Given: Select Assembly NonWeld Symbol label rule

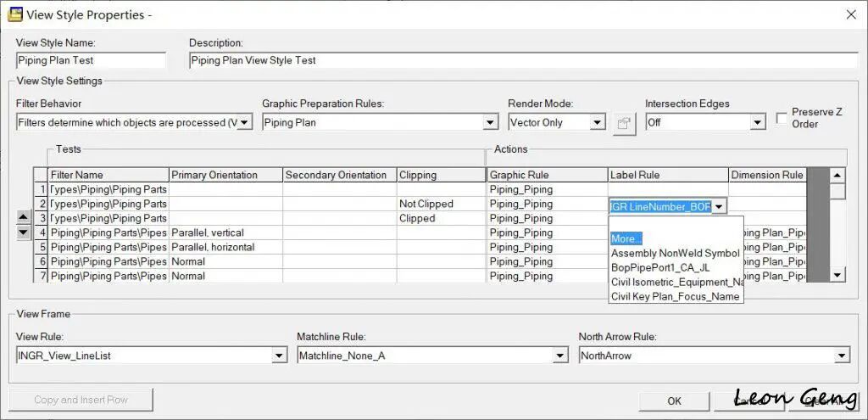Looking at the screenshot, I should (676, 253).
